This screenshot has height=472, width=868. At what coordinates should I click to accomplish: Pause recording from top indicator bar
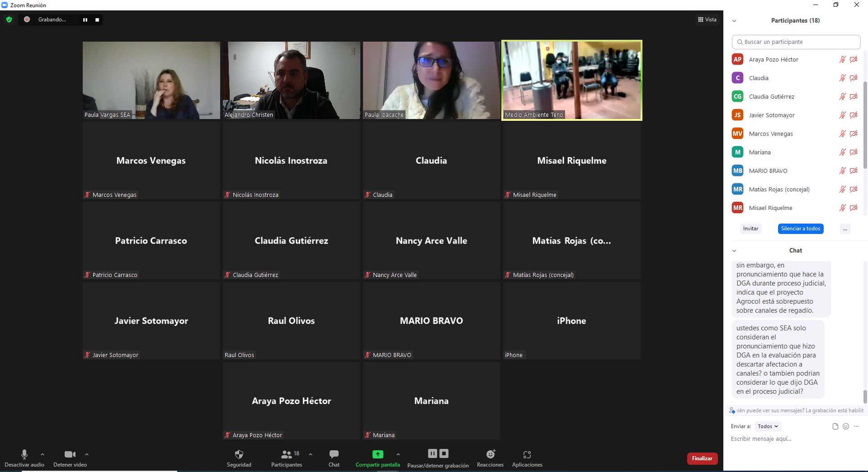(x=85, y=20)
